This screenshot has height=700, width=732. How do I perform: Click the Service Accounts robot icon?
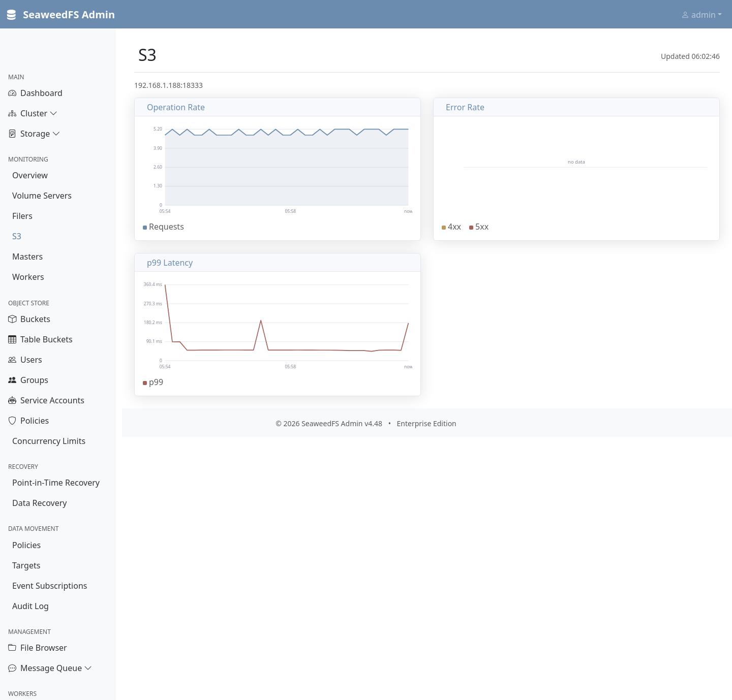(12, 400)
